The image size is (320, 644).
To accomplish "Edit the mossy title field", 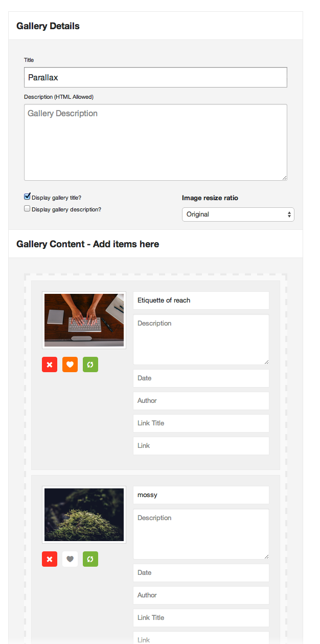I will (201, 495).
